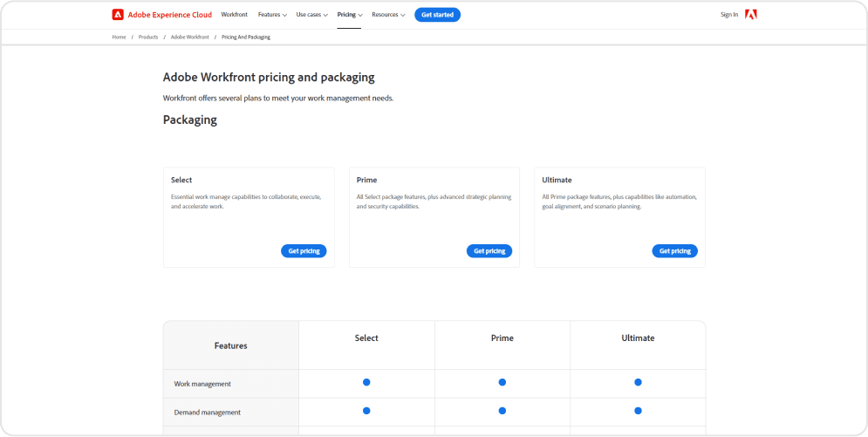
Task: Expand the Pricing dropdown menu
Action: pyautogui.click(x=350, y=15)
